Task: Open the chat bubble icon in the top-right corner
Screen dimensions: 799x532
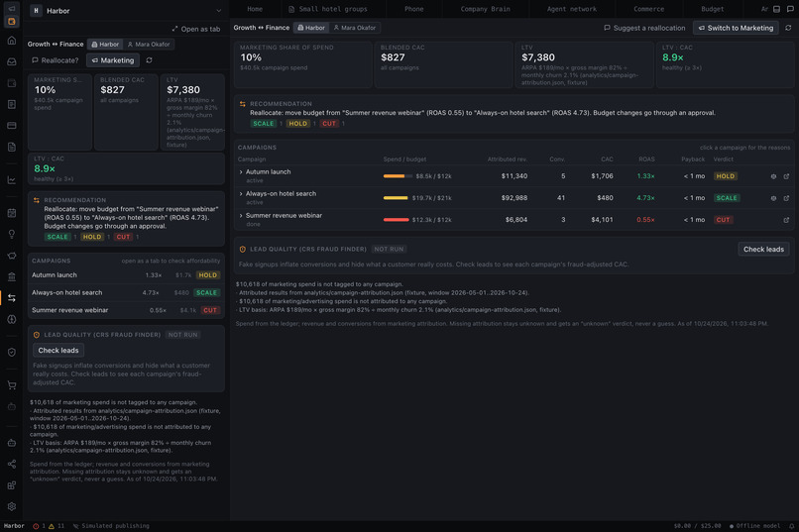Action: [790, 9]
